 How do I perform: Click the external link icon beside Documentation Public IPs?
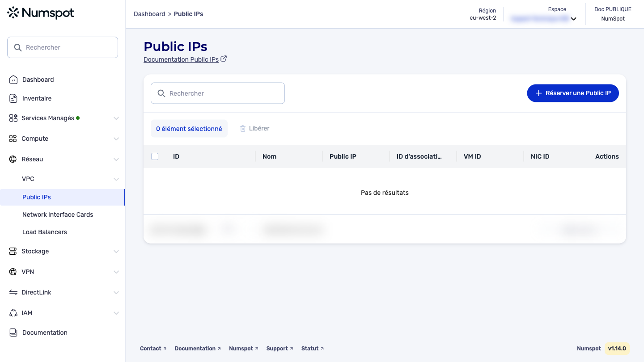coord(224,59)
